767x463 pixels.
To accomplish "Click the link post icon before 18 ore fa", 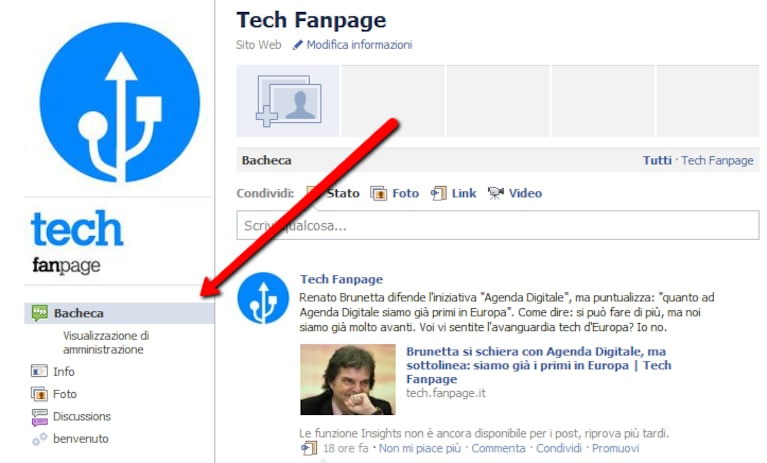I will pos(309,448).
